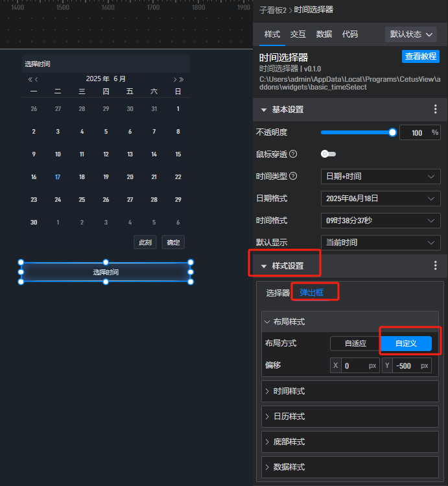The image size is (448, 486).
Task: Open the 时间类型 dropdown showing 日期+时间
Action: point(381,176)
